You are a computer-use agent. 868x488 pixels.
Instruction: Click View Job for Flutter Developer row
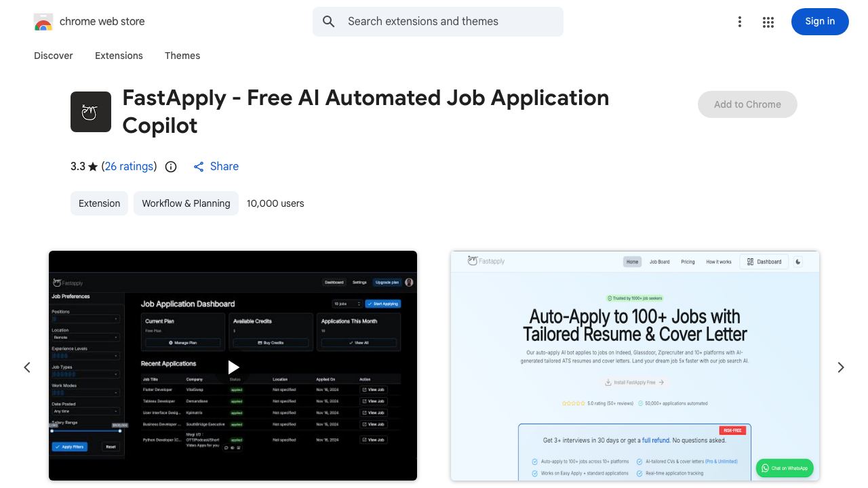pyautogui.click(x=374, y=390)
